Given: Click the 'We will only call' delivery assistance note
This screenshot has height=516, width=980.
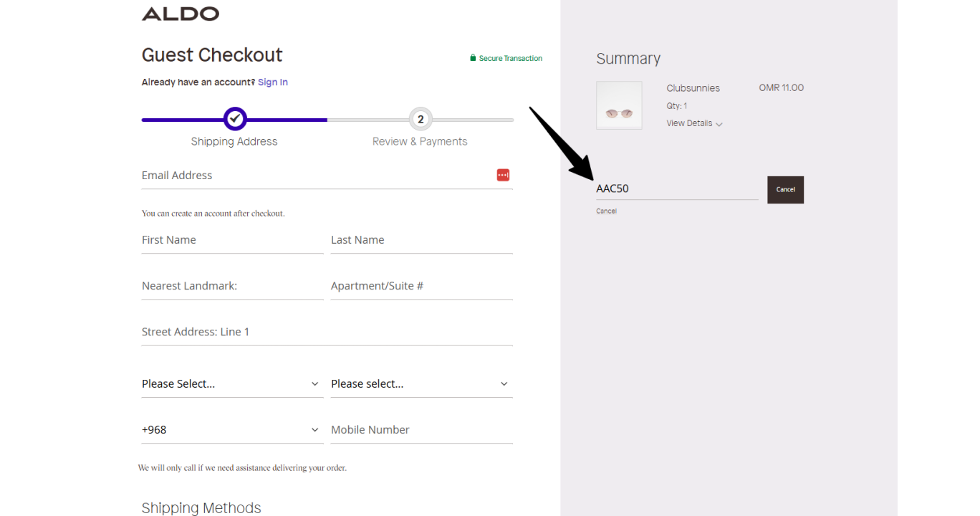Looking at the screenshot, I should (242, 468).
